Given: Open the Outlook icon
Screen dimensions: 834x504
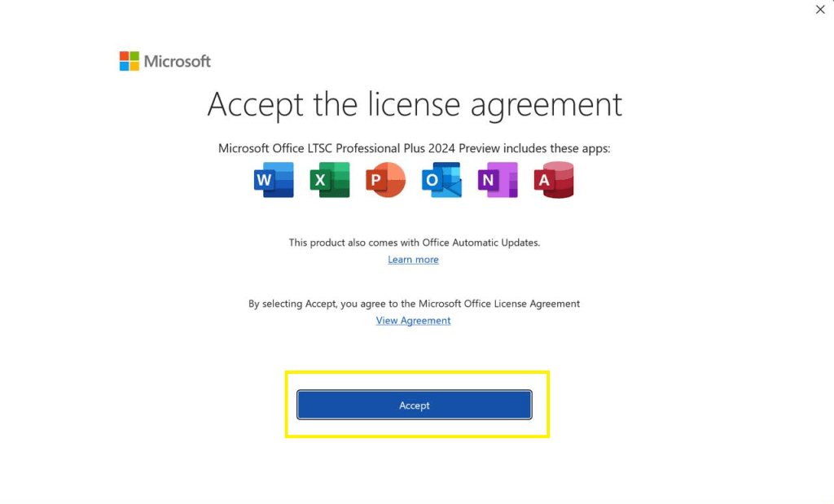Looking at the screenshot, I should click(441, 179).
